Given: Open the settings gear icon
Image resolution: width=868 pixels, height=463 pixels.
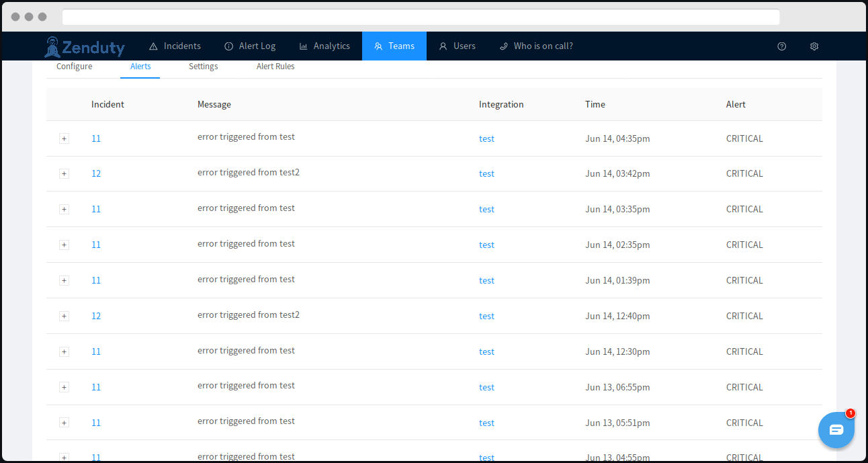Looking at the screenshot, I should pos(814,46).
